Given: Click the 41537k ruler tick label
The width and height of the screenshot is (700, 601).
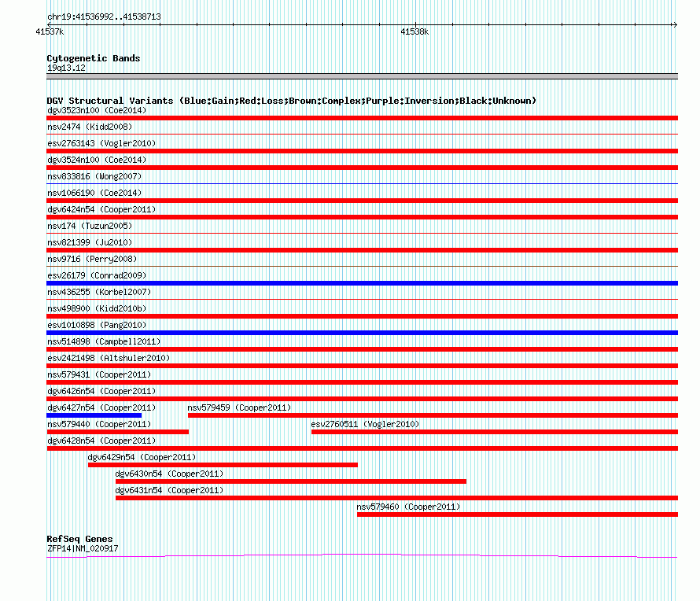Looking at the screenshot, I should click(50, 31).
